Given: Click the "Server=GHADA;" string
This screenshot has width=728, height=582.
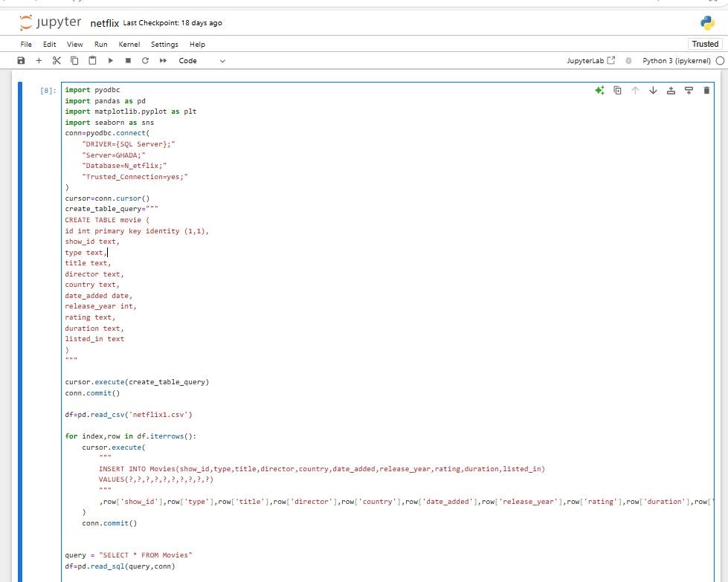Looking at the screenshot, I should (x=114, y=155).
